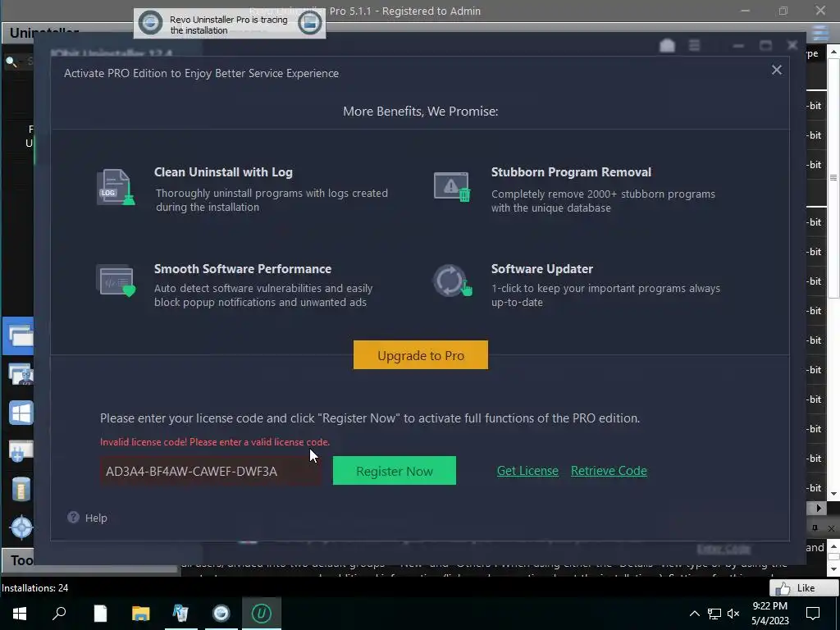Image resolution: width=840 pixels, height=630 pixels.
Task: Click the Revo list scroll right arrow
Action: pyautogui.click(x=819, y=508)
